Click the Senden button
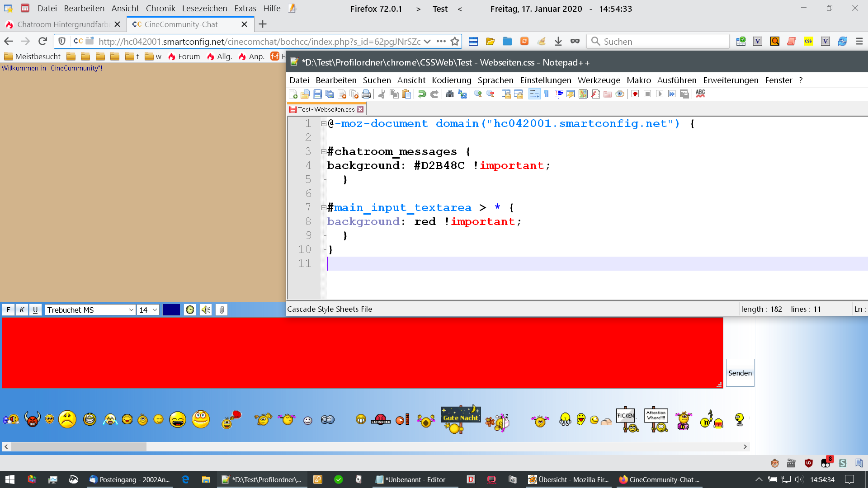Image resolution: width=868 pixels, height=488 pixels. 740,373
